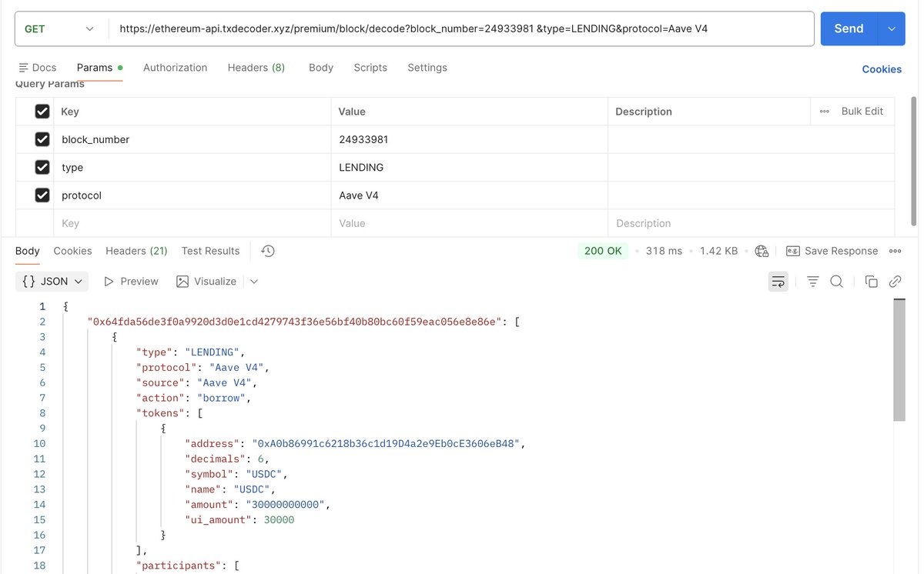Uncheck the type parameter
Viewport: 924px width, 574px height.
coord(42,167)
